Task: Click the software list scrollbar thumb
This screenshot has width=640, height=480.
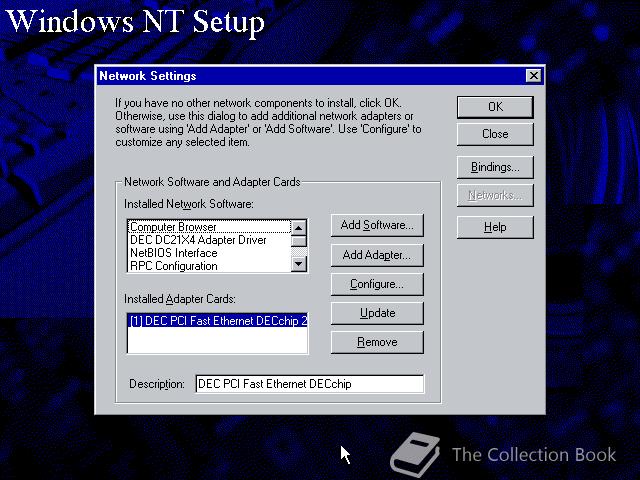Action: pyautogui.click(x=299, y=241)
